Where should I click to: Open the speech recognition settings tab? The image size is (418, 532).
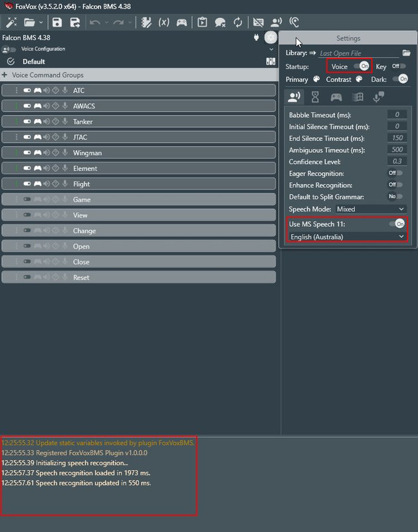(294, 97)
